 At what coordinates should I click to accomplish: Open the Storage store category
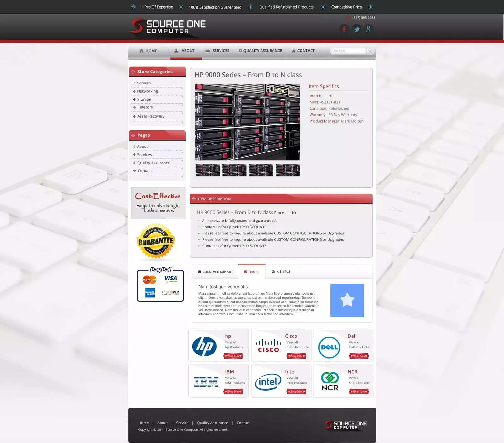(144, 99)
